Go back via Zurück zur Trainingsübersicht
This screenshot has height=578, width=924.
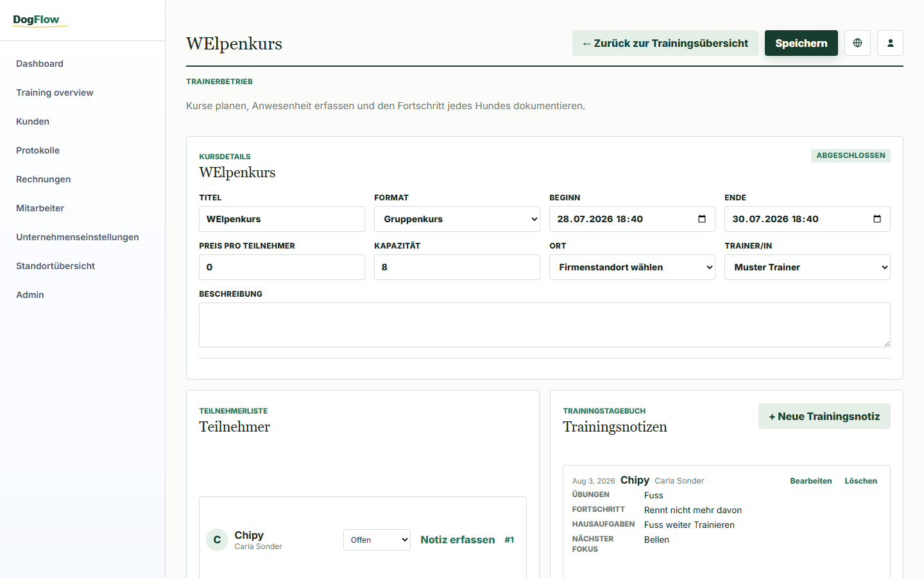tap(665, 43)
